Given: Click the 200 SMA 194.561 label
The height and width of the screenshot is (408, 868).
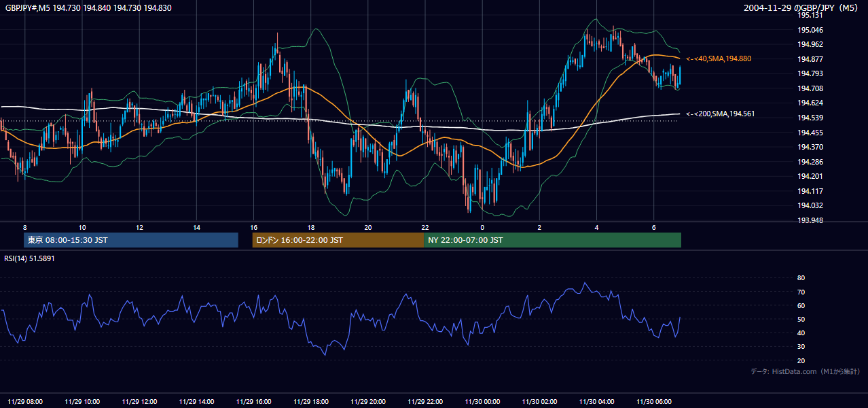Looking at the screenshot, I should pyautogui.click(x=721, y=114).
